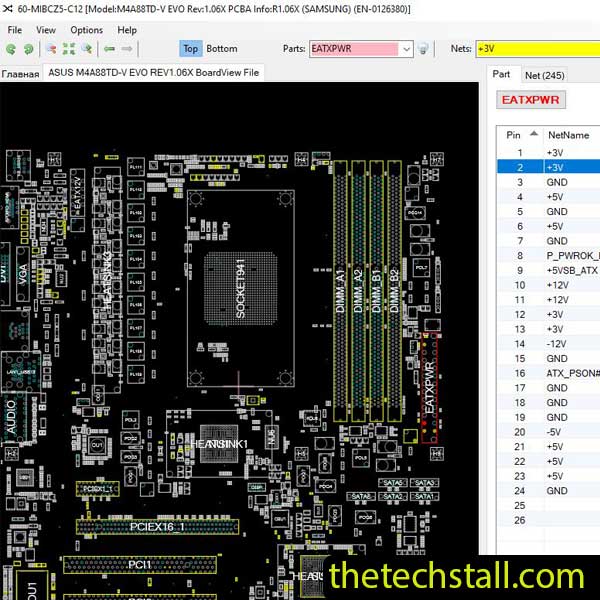Click the VGA port component
This screenshot has width=600, height=600.
point(23,274)
